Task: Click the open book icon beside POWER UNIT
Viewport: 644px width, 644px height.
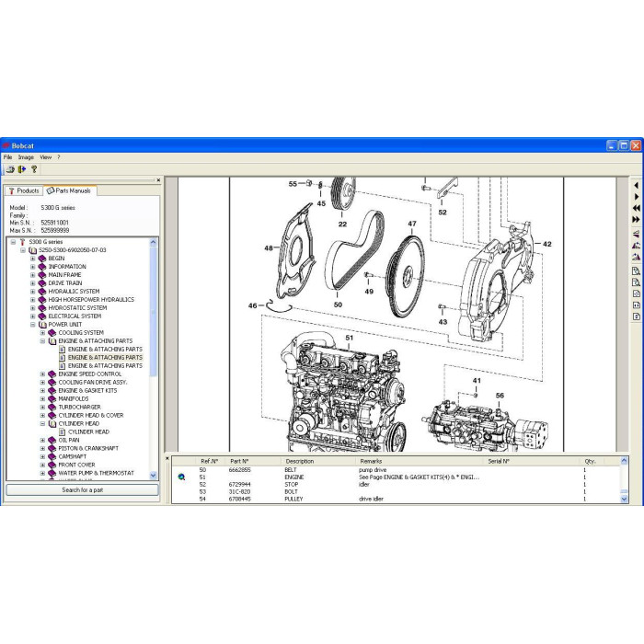Action: [42, 325]
